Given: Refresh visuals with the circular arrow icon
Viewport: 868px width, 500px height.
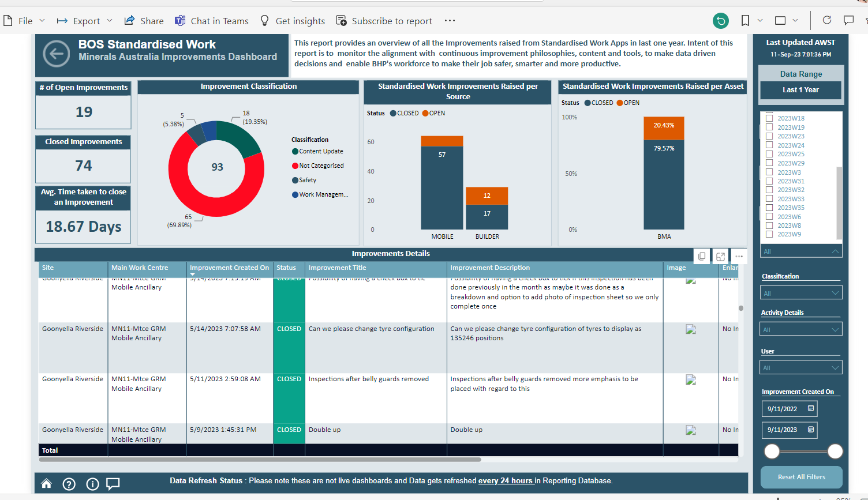Looking at the screenshot, I should tap(826, 20).
